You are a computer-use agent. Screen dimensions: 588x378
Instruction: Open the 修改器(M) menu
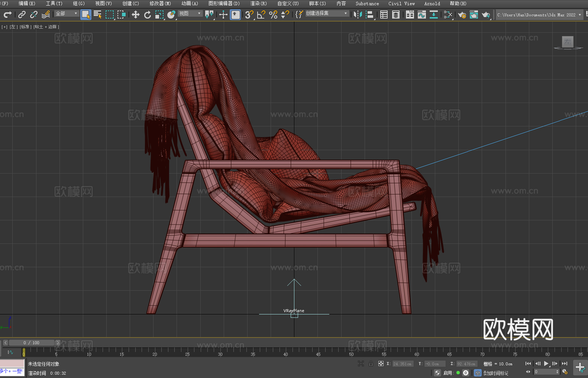point(160,3)
